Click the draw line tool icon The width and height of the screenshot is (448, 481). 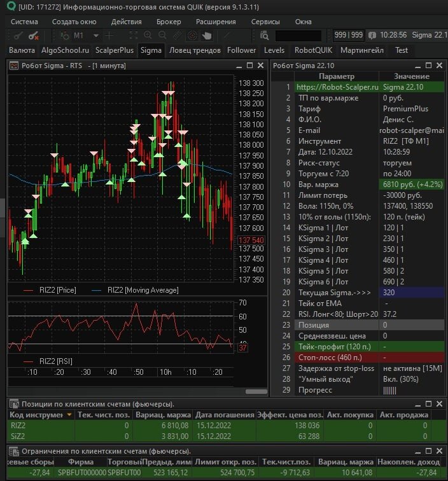coord(227,36)
